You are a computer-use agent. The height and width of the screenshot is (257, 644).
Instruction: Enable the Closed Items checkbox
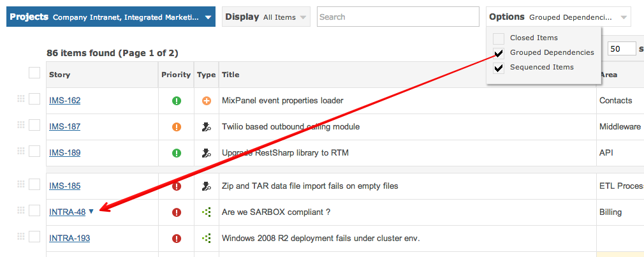tap(499, 38)
